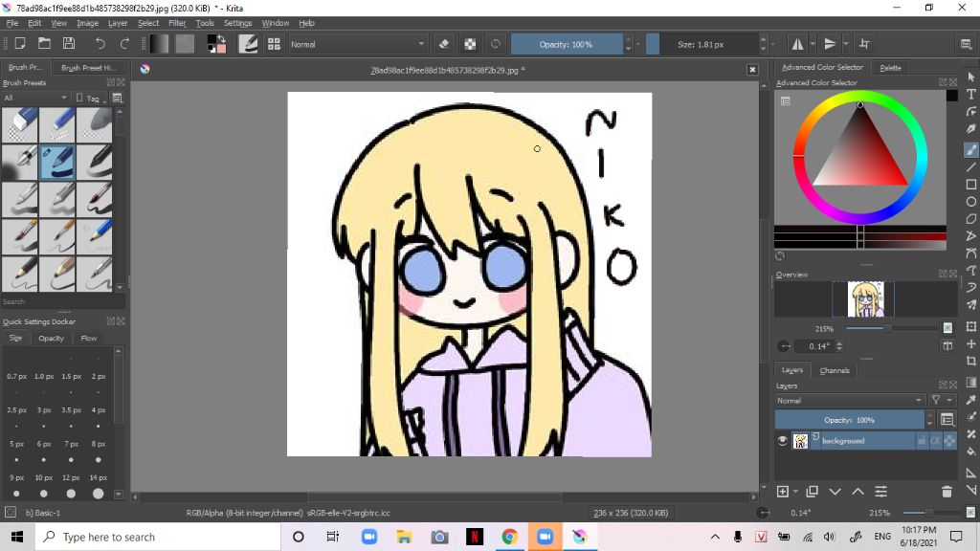Switch to the Palette tab
The image size is (980, 551).
click(x=891, y=68)
